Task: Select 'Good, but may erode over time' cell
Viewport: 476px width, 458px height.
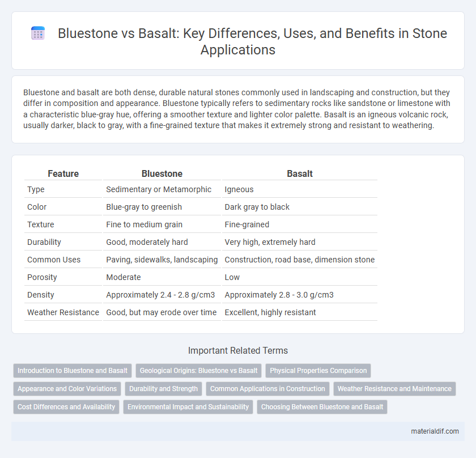Action: pos(162,312)
